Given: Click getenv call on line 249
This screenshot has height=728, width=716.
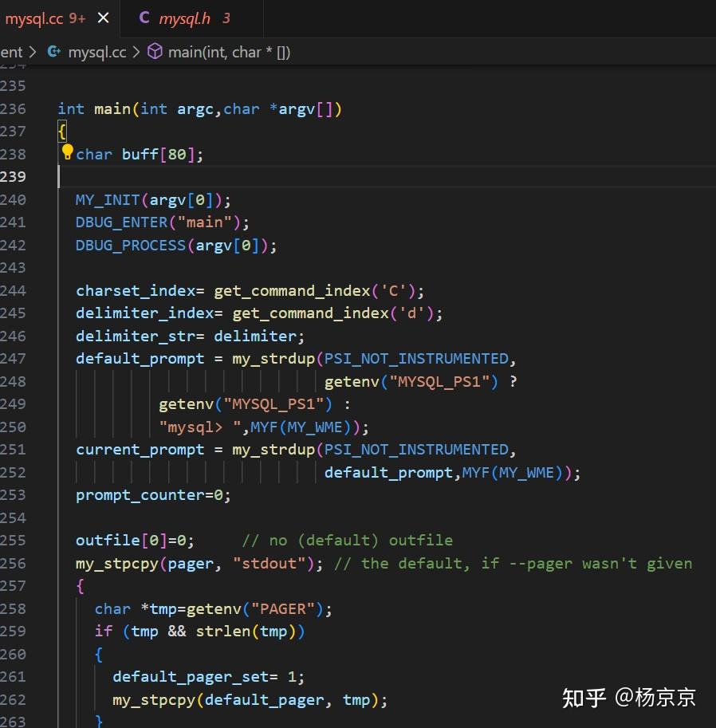Looking at the screenshot, I should 186,404.
